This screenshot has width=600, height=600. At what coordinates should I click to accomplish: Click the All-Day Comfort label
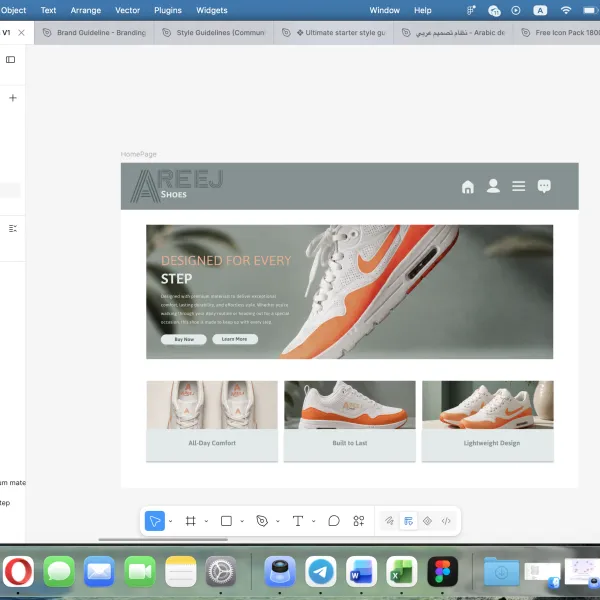click(x=212, y=443)
